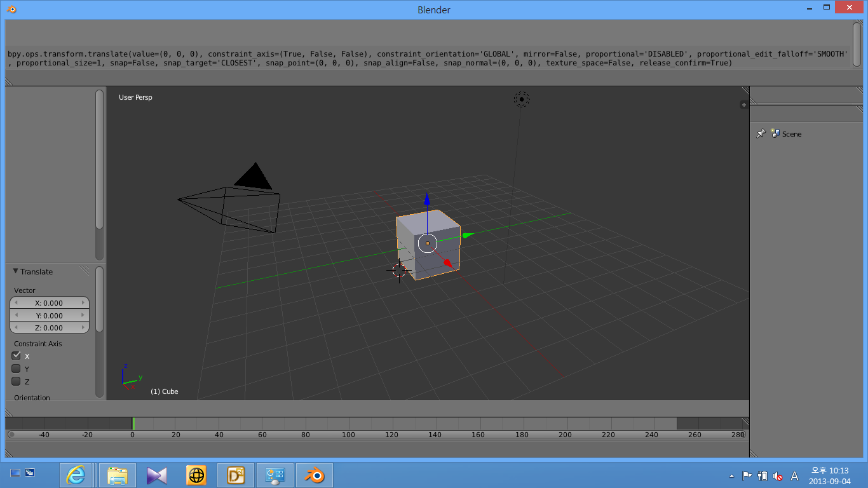
Task: Click the green Y-axis manipulator arrow
Action: (x=467, y=236)
